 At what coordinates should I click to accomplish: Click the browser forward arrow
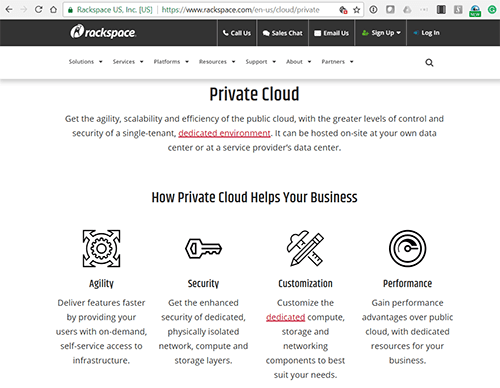coord(24,9)
